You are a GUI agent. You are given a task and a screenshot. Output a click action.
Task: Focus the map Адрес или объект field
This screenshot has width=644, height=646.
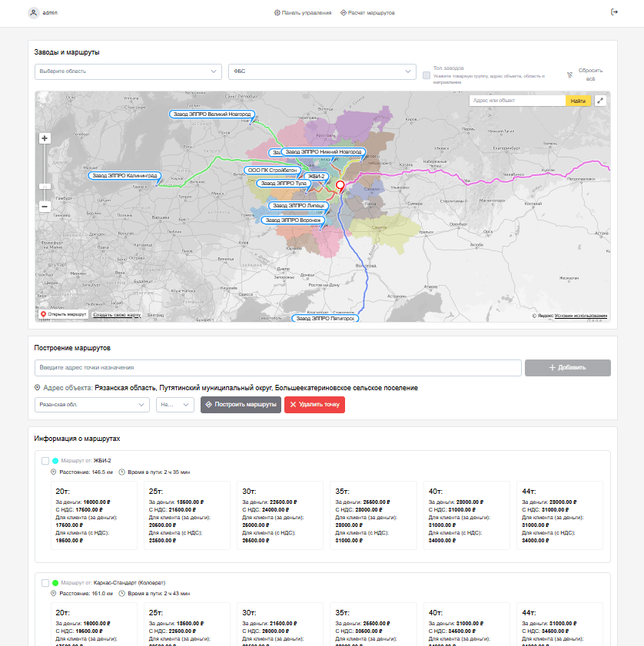pyautogui.click(x=517, y=101)
